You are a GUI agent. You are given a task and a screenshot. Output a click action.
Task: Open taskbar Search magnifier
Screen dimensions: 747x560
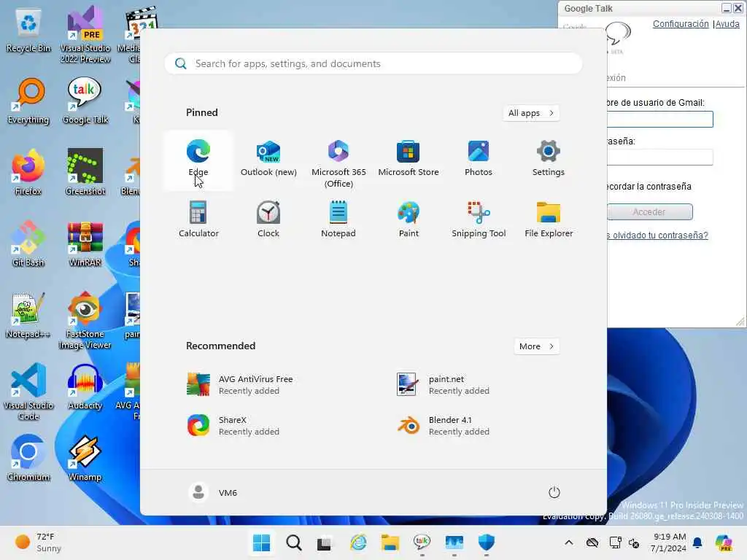click(x=293, y=542)
